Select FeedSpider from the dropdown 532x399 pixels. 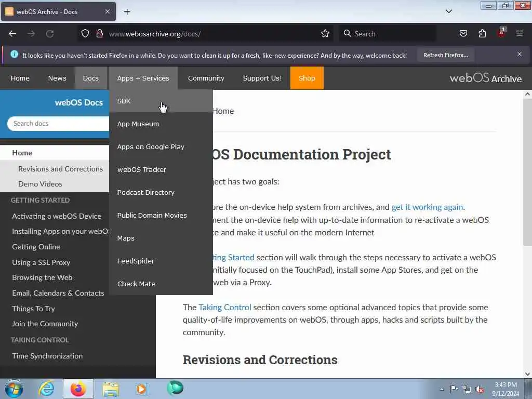(161, 261)
